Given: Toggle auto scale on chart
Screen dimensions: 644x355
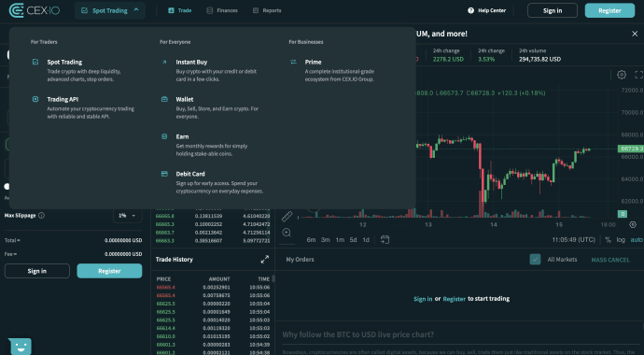Looking at the screenshot, I should [637, 240].
